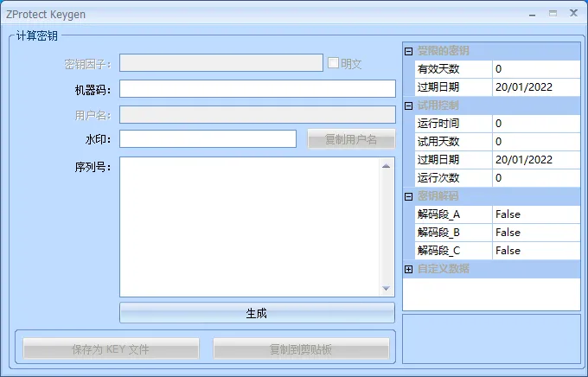The image size is (588, 377).
Task: Select the 试用天数 value cell
Action: (x=536, y=142)
